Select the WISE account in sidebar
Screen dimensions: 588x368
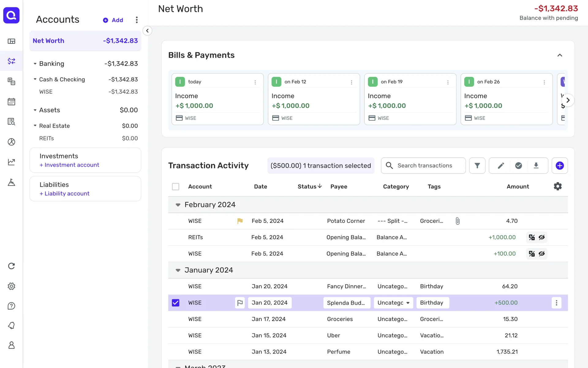pyautogui.click(x=46, y=92)
